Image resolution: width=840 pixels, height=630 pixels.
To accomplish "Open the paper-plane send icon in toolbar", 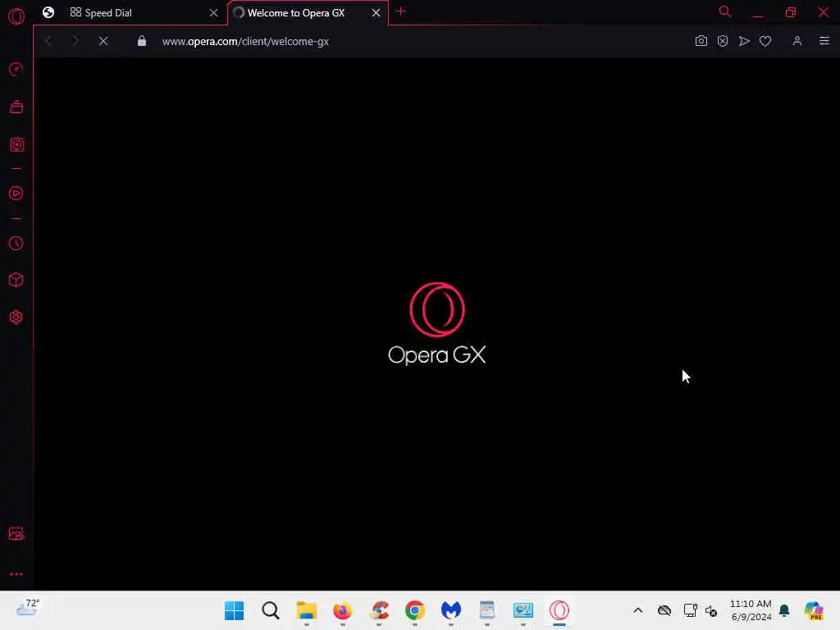I will [744, 41].
